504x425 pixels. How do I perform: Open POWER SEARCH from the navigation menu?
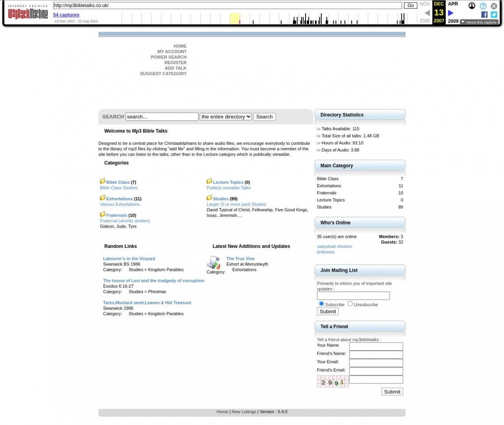click(168, 57)
